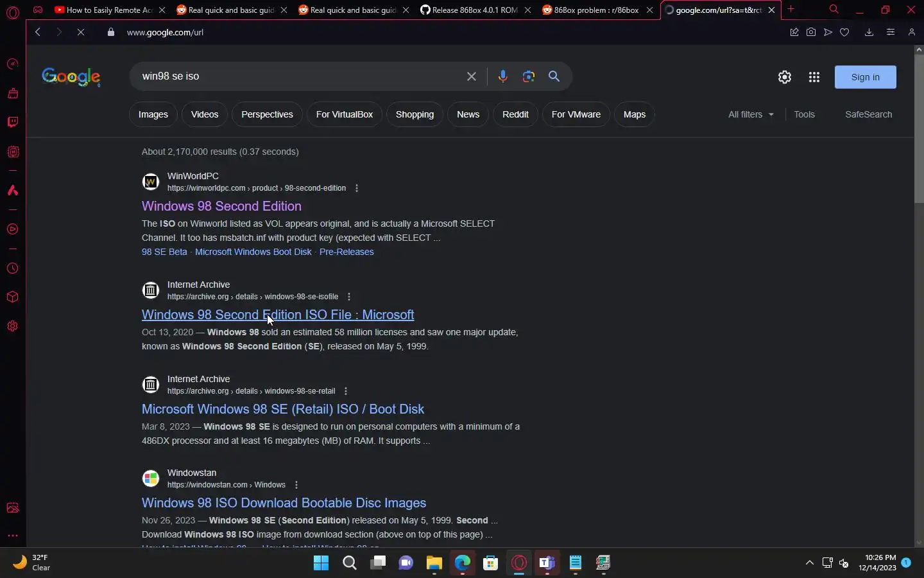Open the profile account icon
924x578 pixels.
(x=912, y=32)
